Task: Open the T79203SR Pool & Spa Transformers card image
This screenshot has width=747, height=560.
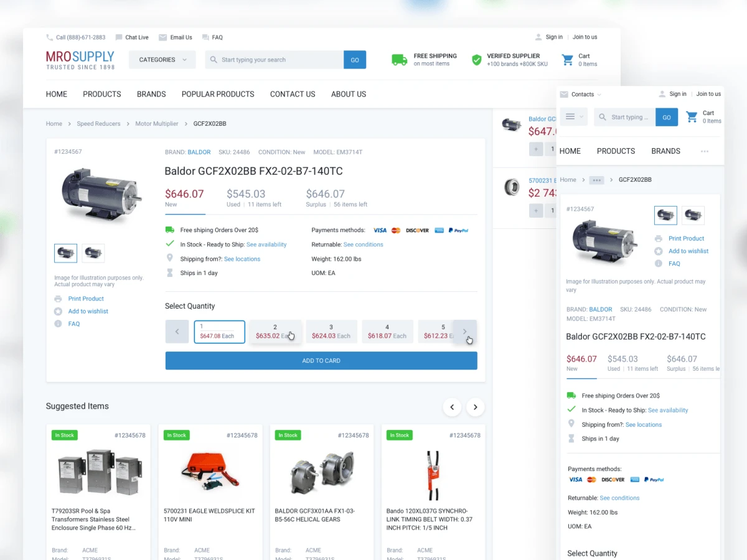Action: tap(99, 473)
